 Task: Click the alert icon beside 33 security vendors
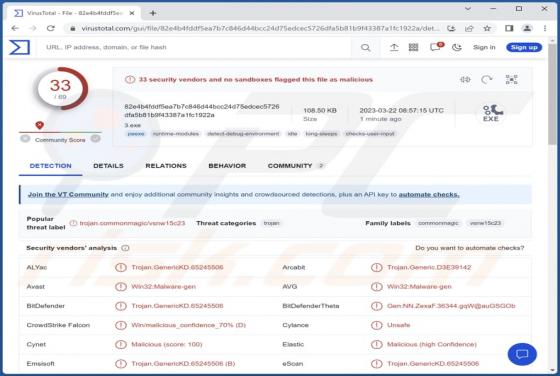[x=130, y=79]
